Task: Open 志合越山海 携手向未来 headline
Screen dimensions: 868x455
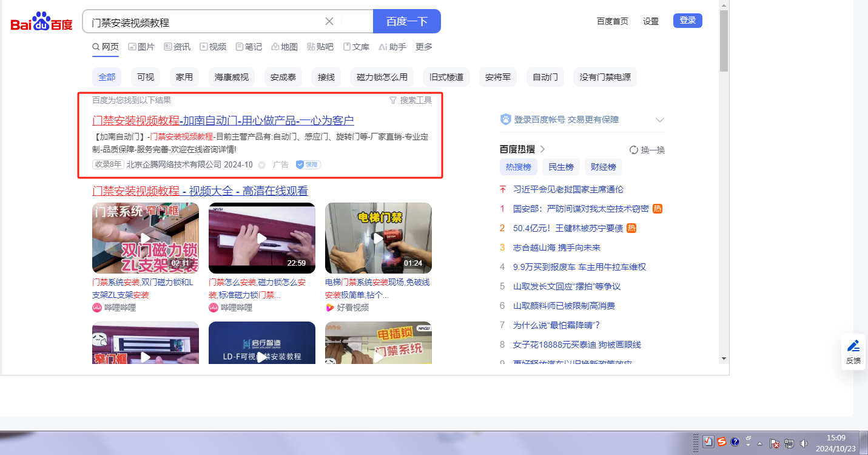Action: tap(557, 248)
